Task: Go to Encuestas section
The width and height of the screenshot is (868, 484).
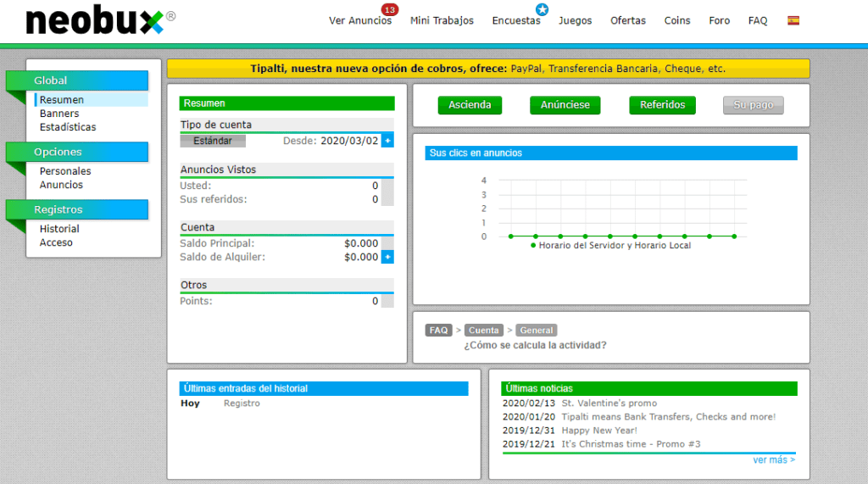Action: click(516, 20)
